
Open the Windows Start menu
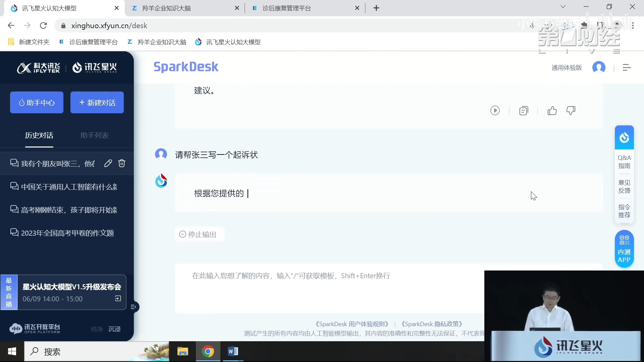tap(12, 351)
